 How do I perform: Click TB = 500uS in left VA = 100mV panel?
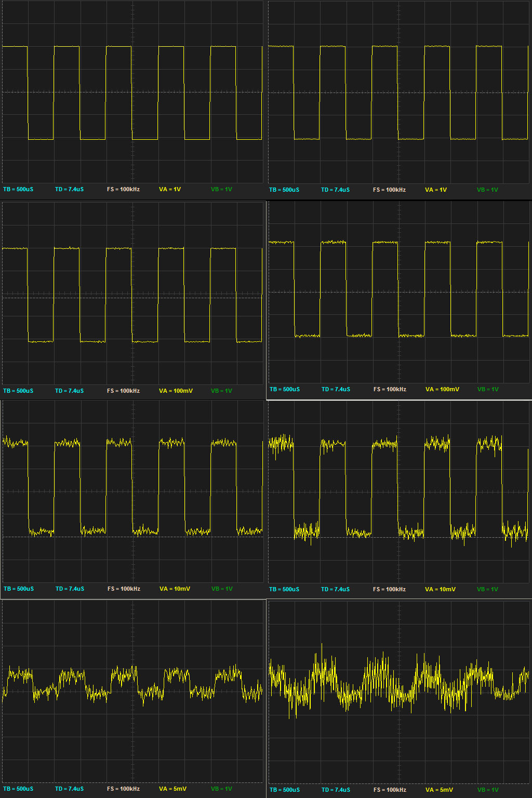[18, 391]
